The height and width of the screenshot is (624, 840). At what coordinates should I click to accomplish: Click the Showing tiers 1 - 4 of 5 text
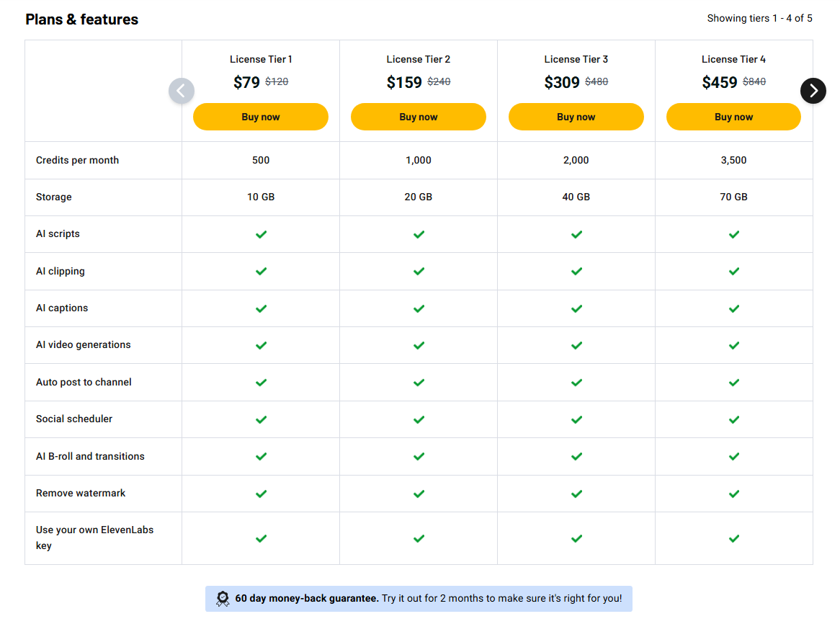759,18
